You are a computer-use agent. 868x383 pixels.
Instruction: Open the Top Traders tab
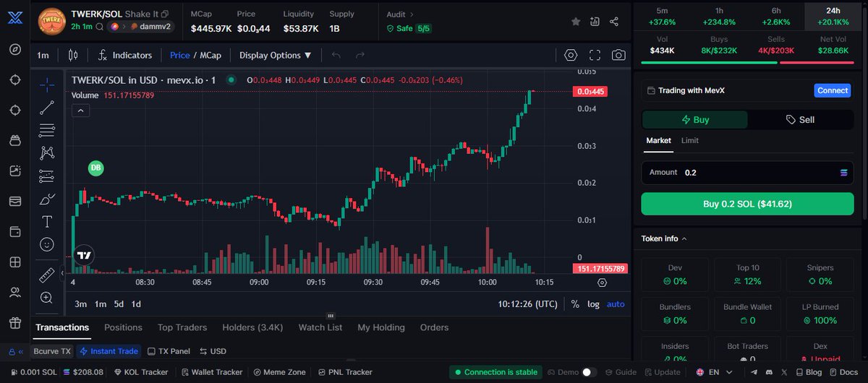click(x=182, y=327)
